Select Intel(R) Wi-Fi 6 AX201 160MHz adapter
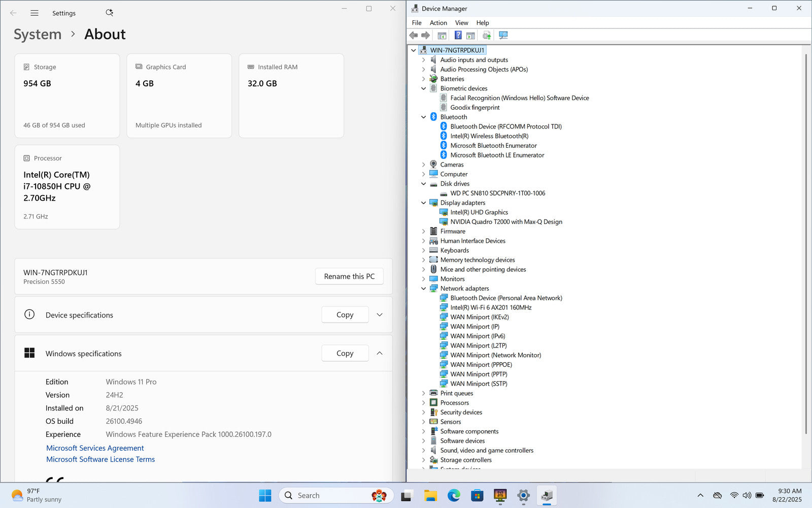 pos(490,307)
